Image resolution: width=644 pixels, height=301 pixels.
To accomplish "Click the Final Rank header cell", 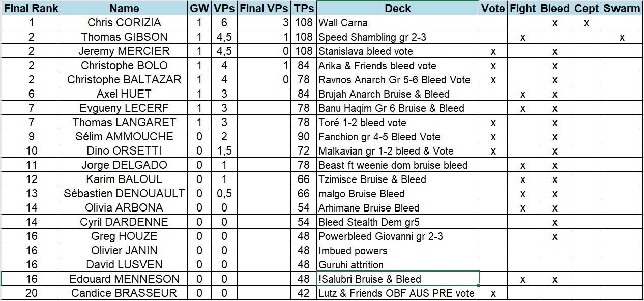I will 31,8.
